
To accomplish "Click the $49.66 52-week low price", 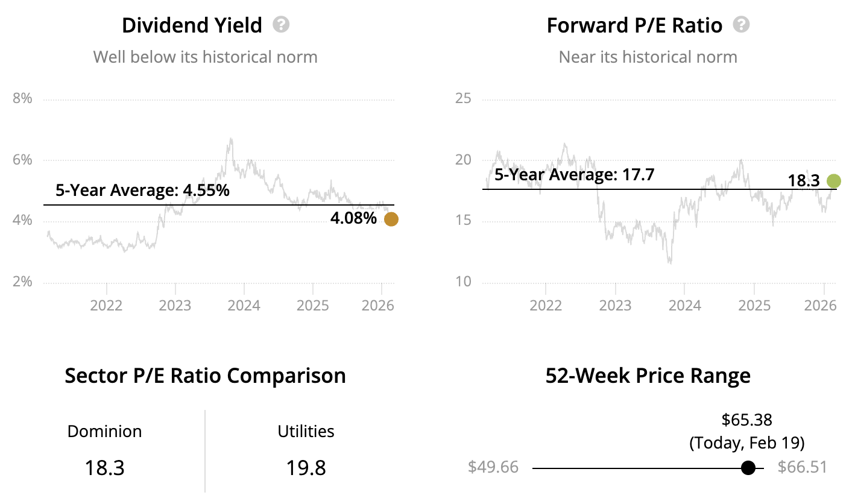I will tap(493, 467).
